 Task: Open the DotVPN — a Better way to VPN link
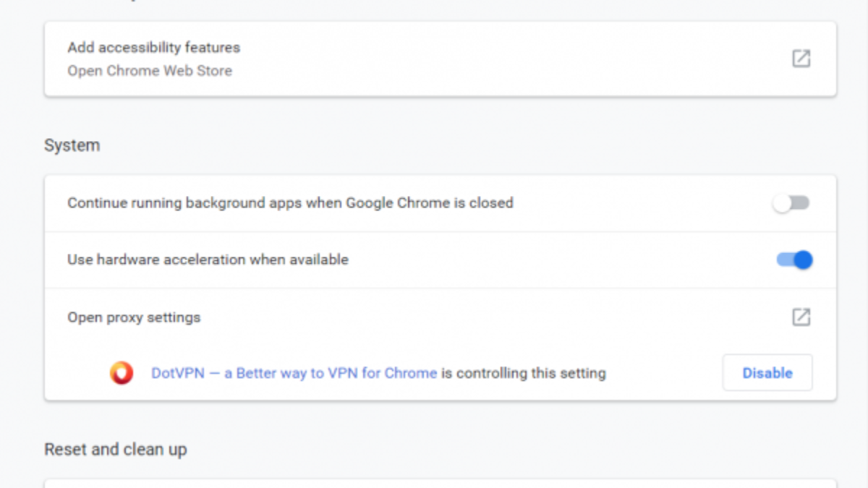[x=294, y=373]
